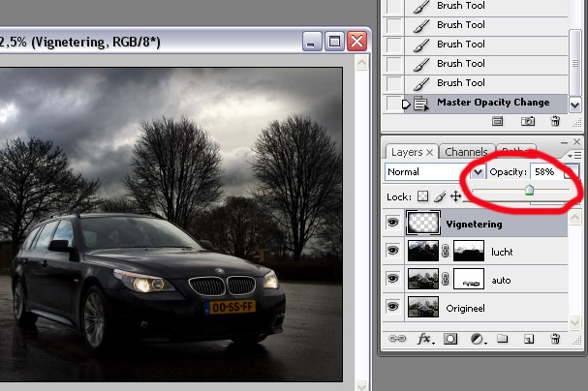Click document window scroll down arrow

point(362,385)
